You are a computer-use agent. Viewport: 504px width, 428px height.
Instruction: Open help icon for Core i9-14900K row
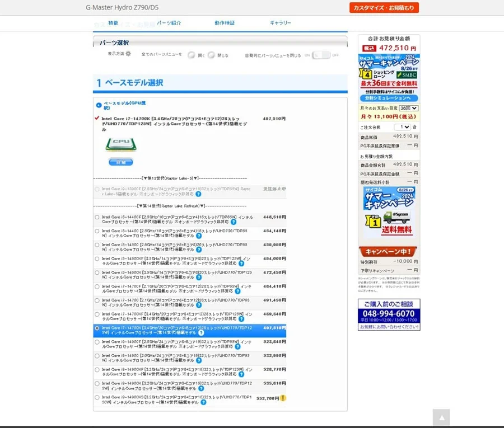pyautogui.click(x=201, y=388)
